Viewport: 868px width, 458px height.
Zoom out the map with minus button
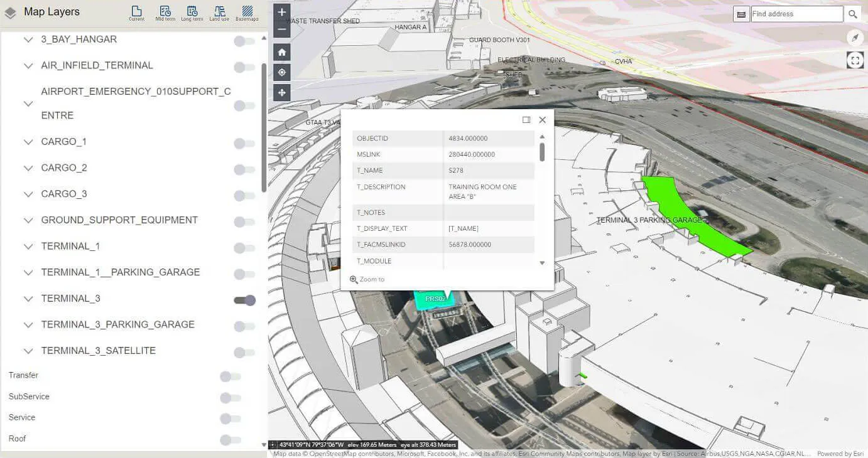[x=282, y=29]
